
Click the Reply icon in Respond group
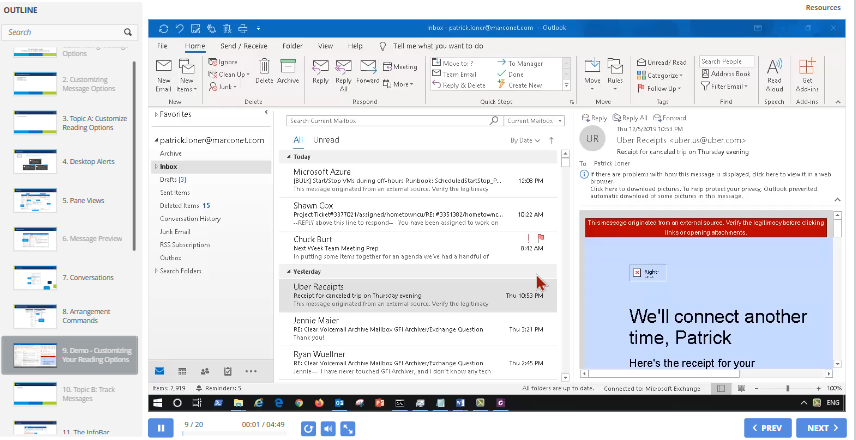[320, 67]
